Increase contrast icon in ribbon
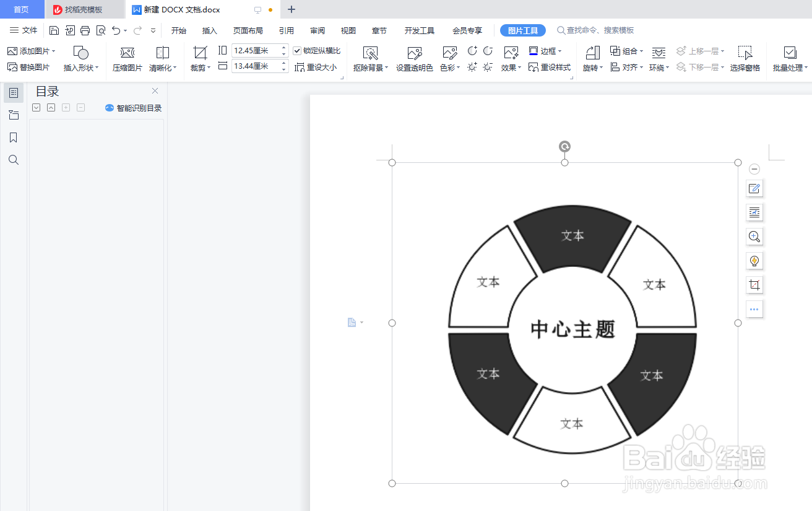Viewport: 812px width, 511px height. (x=472, y=51)
